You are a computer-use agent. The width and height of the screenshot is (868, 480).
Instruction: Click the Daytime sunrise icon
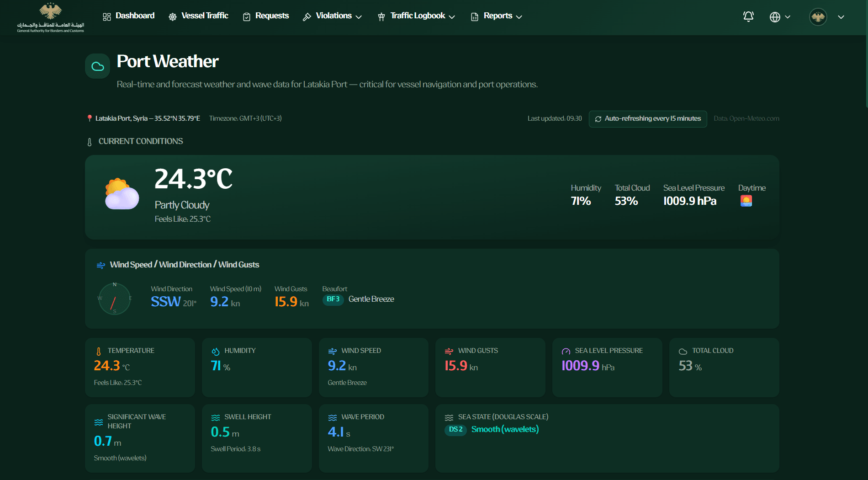[746, 201]
